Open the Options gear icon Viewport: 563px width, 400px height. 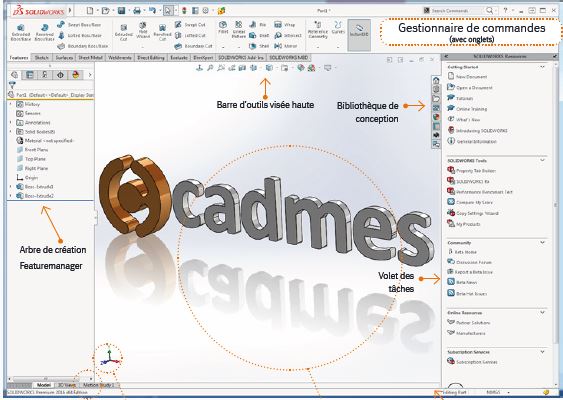[206, 11]
